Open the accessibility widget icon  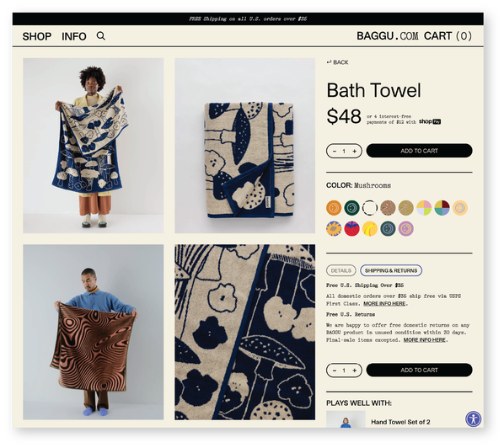pos(473,419)
